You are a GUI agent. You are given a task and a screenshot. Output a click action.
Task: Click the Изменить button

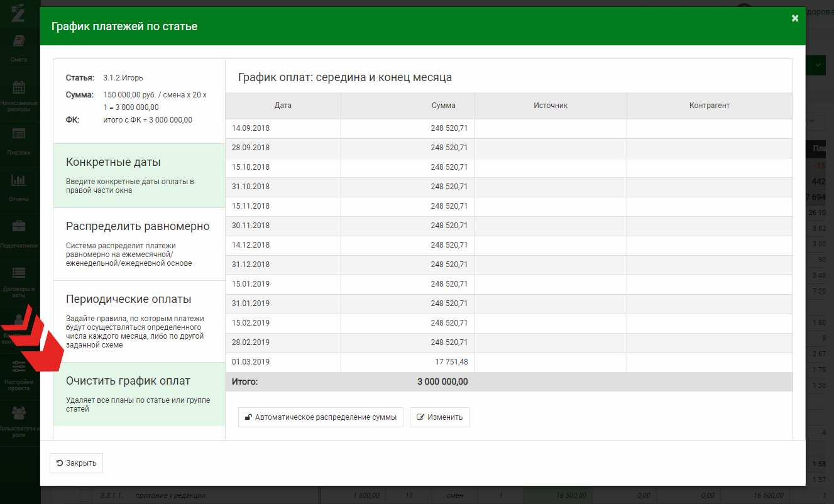coord(439,417)
